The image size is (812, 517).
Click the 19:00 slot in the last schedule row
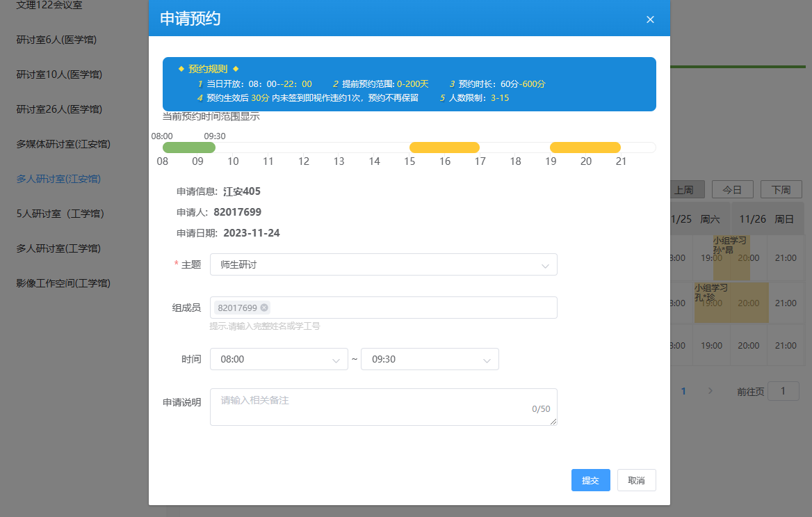(711, 345)
